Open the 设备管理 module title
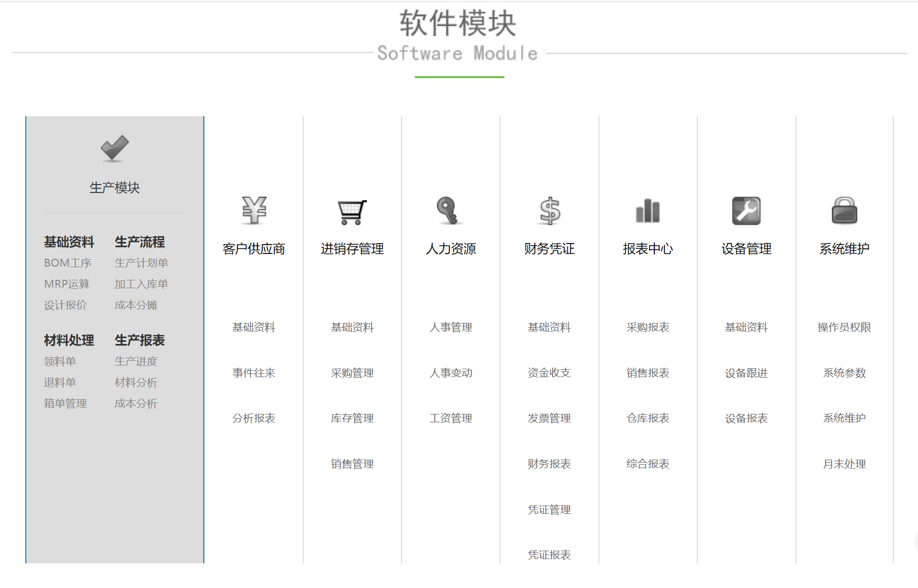918x588 pixels. tap(746, 249)
